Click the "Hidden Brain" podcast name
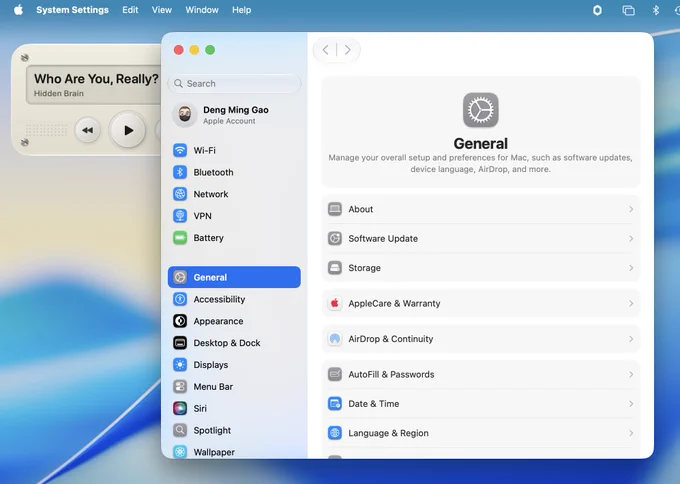Screen dimensions: 680x484 click(59, 93)
